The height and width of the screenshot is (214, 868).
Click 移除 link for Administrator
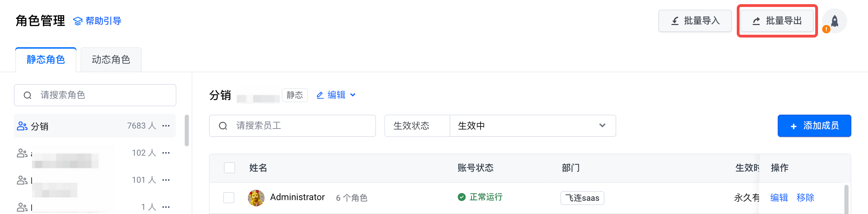805,198
